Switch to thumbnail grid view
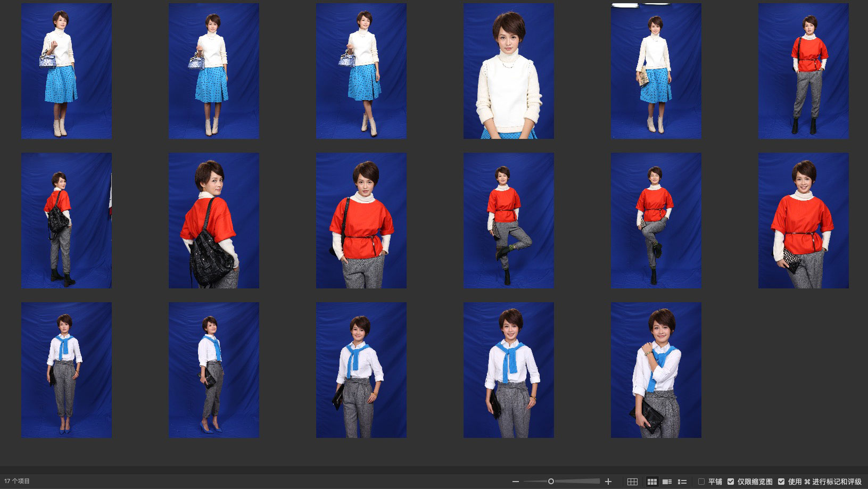The width and height of the screenshot is (868, 489). tap(652, 482)
